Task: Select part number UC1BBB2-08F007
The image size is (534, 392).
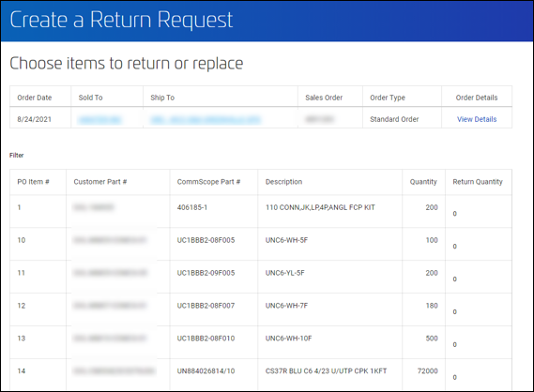Action: tap(206, 305)
